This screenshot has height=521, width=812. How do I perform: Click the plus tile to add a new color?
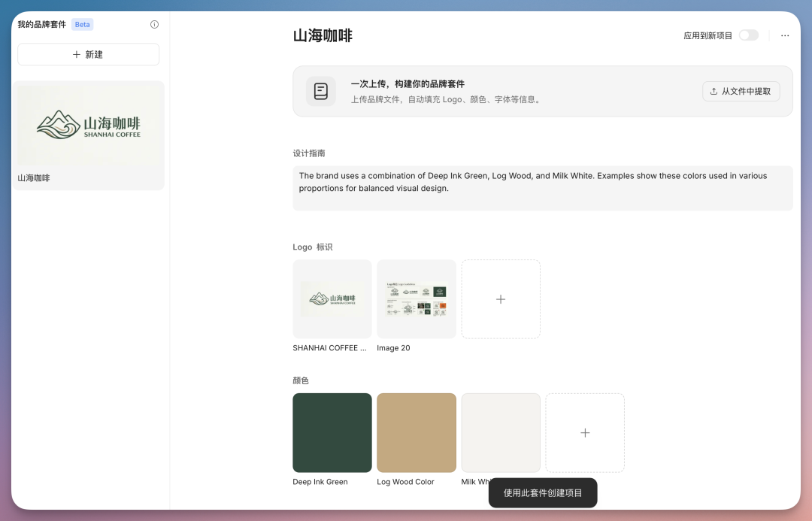[585, 432]
